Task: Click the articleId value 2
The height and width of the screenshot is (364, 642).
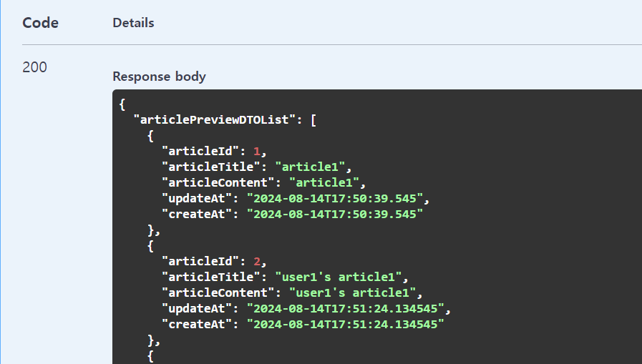Action: (257, 261)
